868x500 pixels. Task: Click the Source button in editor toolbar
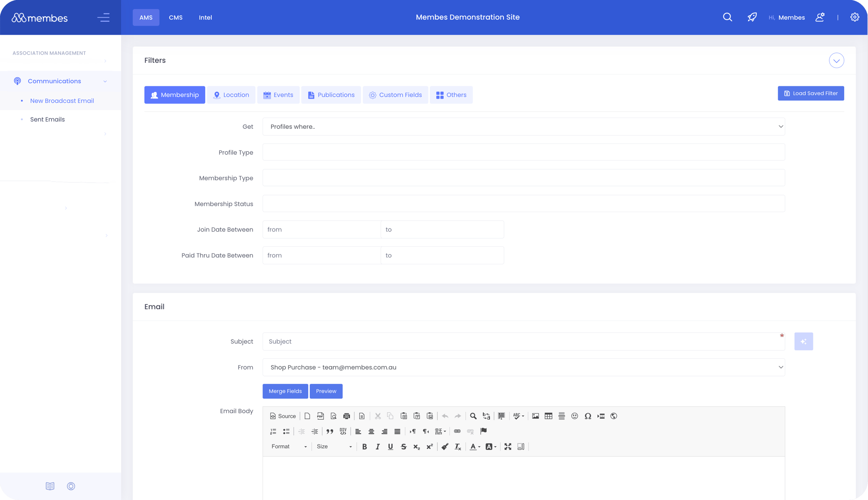(x=283, y=416)
